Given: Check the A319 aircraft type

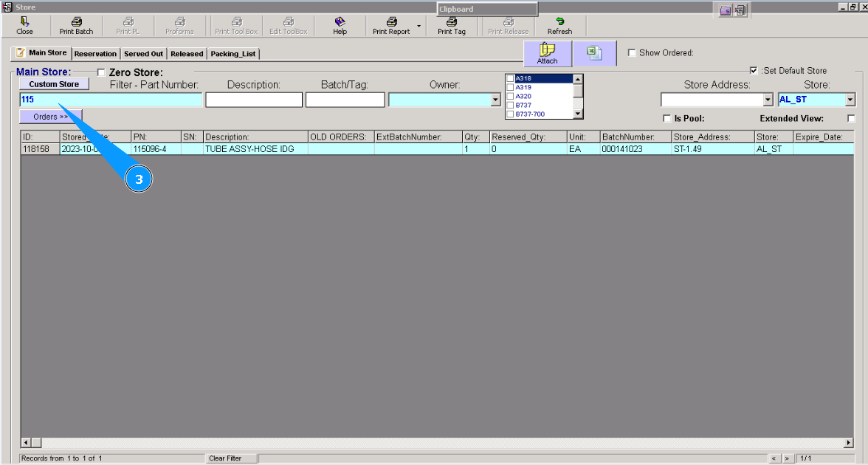Looking at the screenshot, I should pos(511,87).
